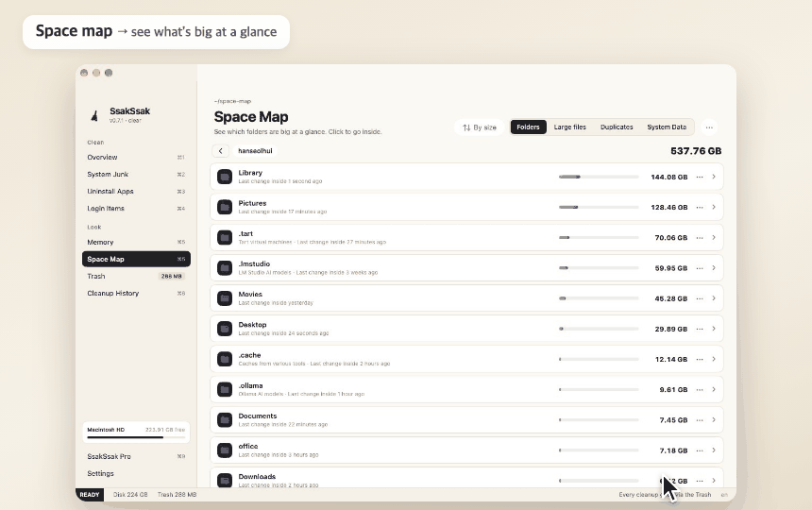Click the Trash 288 MB status entry
The width and height of the screenshot is (812, 510).
point(178,495)
